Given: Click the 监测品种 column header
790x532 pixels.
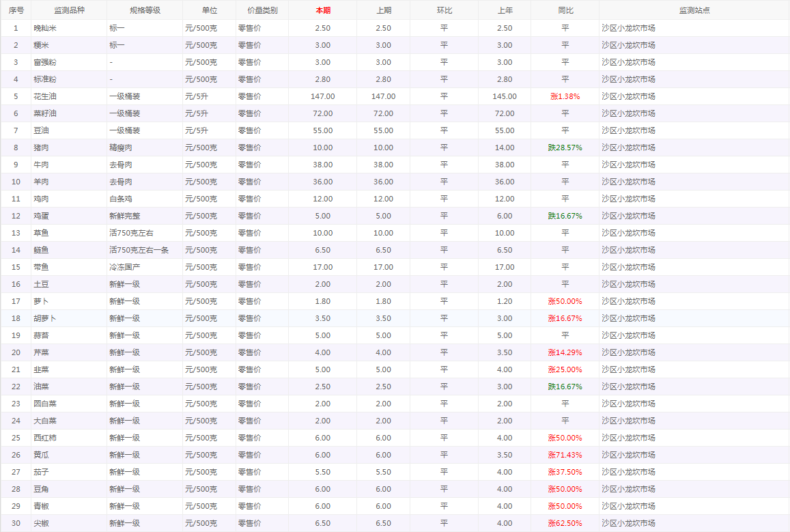Looking at the screenshot, I should point(68,10).
